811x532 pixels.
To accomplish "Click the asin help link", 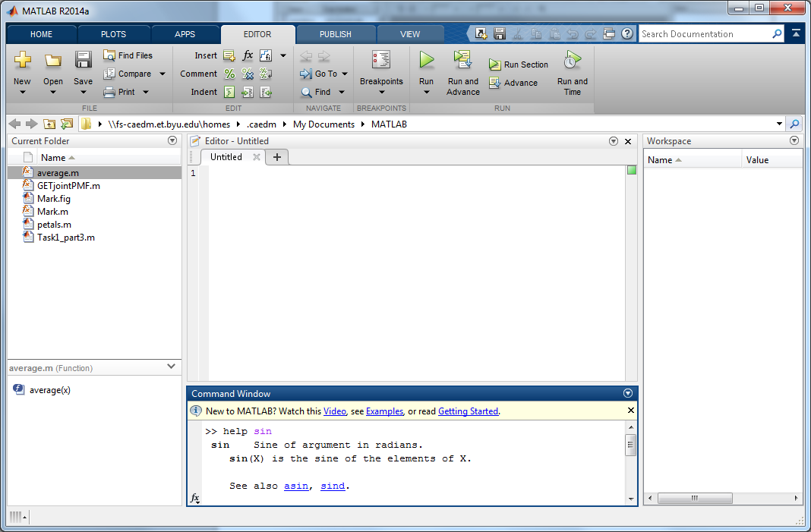I will [x=296, y=486].
